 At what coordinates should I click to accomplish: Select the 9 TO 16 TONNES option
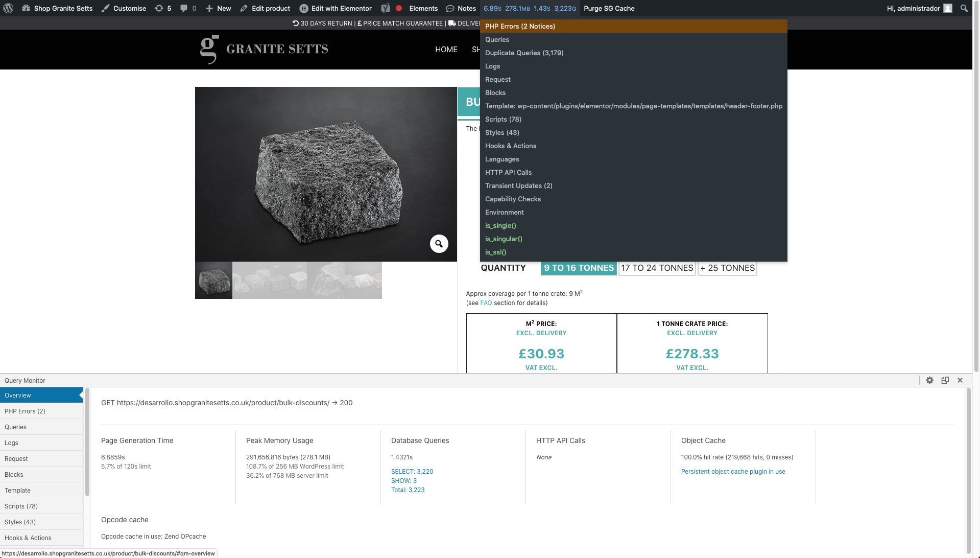(x=579, y=268)
